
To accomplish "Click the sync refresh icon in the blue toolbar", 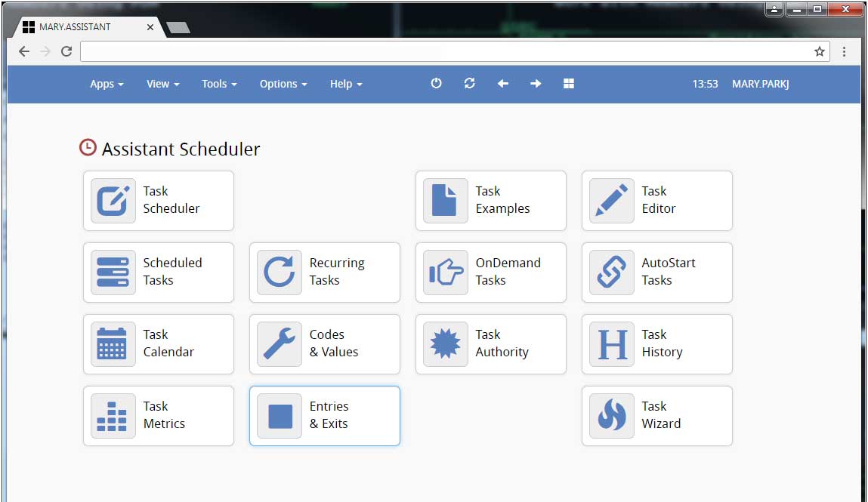I will (x=469, y=84).
